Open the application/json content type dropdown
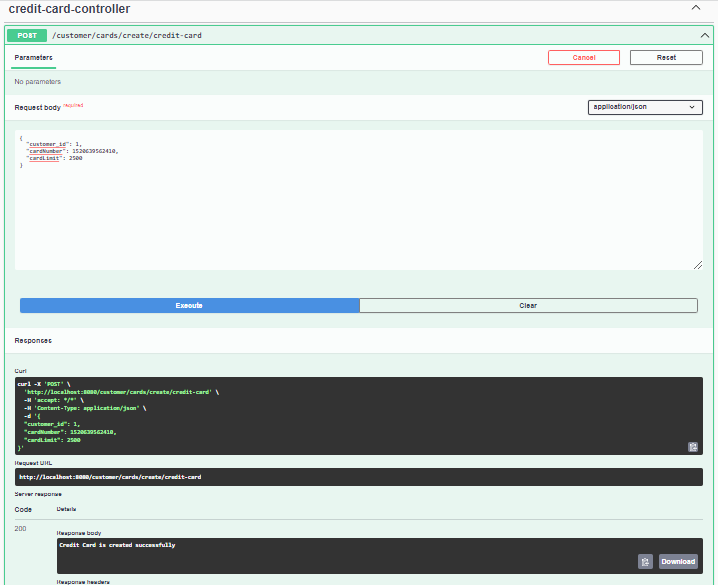This screenshot has width=718, height=585. [x=645, y=107]
